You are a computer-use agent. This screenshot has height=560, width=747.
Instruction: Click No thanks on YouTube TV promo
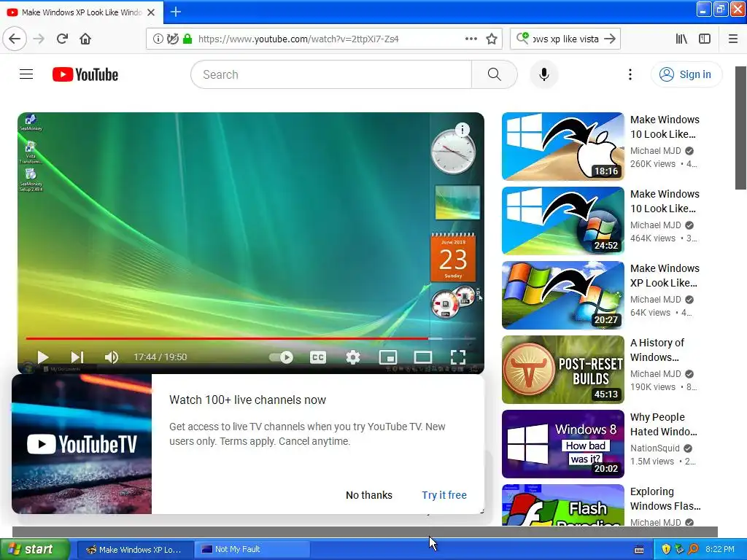(x=368, y=495)
